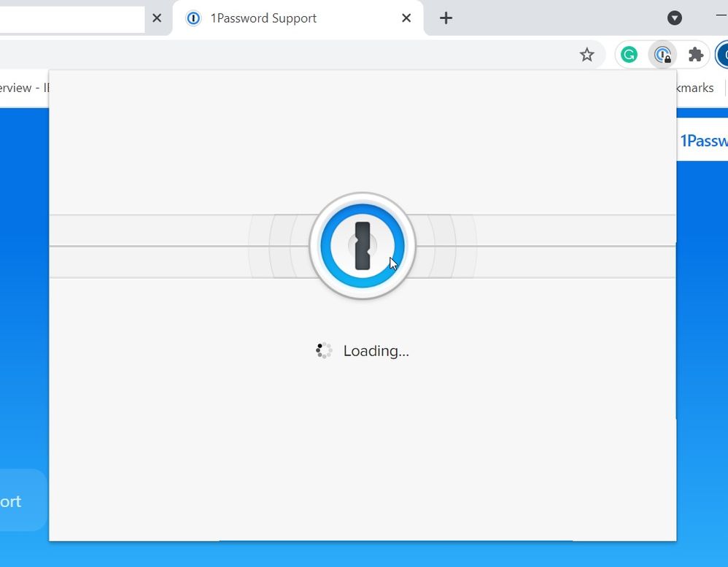Click the 1Password favicon on the tab

coord(193,18)
